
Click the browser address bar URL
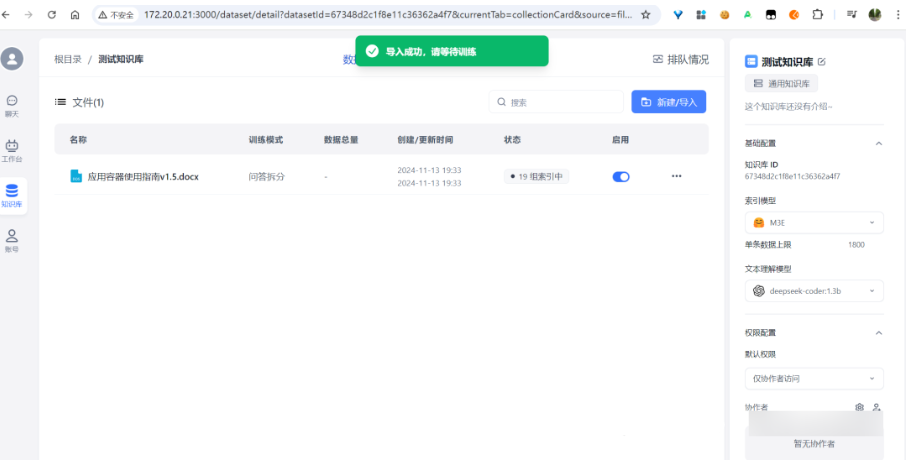click(x=388, y=15)
